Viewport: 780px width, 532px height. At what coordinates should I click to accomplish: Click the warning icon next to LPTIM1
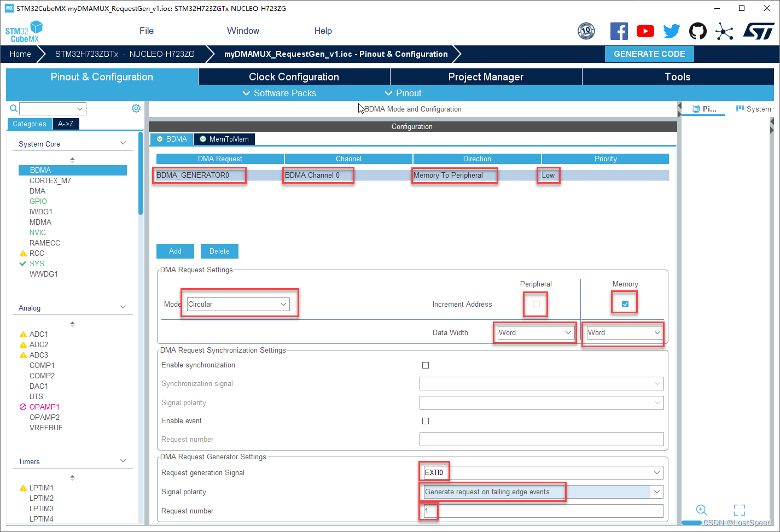[23, 488]
